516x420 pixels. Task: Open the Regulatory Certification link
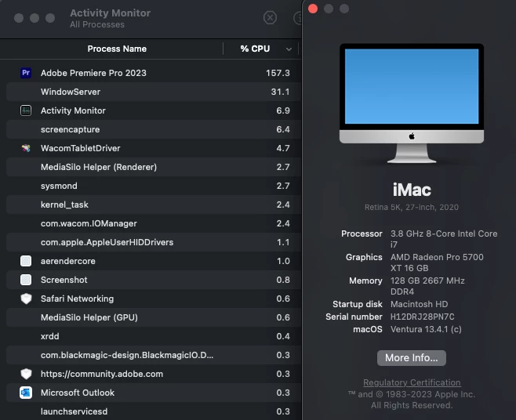(x=412, y=382)
